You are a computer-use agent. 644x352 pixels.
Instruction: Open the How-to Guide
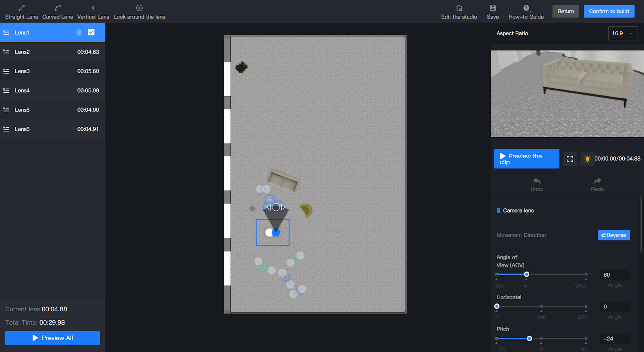[x=526, y=12]
